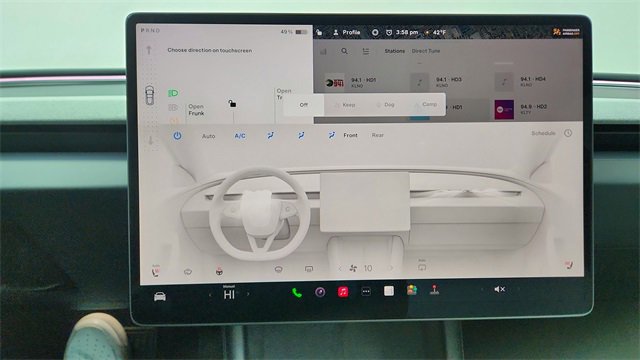
Task: Toggle the Auto climate mode
Action: [208, 136]
